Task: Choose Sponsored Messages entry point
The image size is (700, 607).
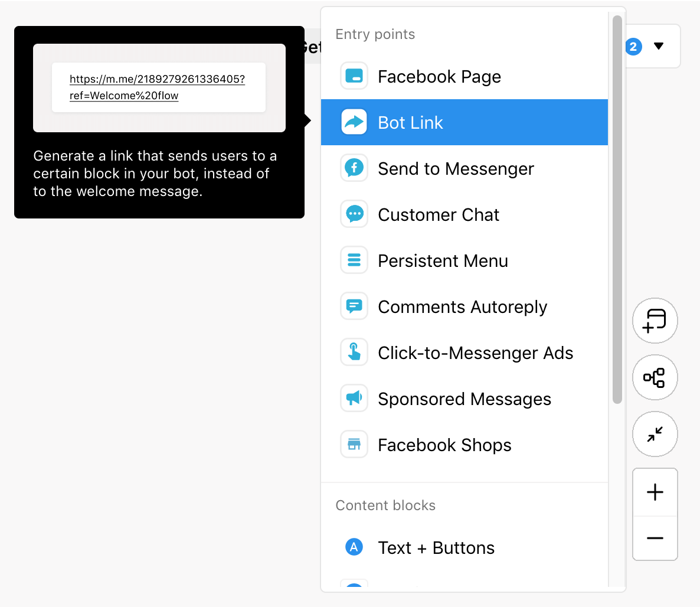Action: (x=465, y=399)
